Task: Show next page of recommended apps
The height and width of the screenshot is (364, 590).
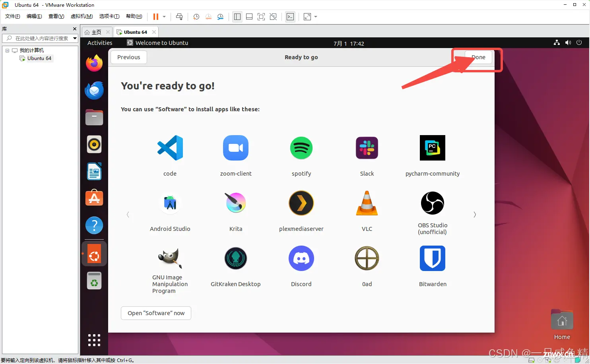Action: point(475,215)
